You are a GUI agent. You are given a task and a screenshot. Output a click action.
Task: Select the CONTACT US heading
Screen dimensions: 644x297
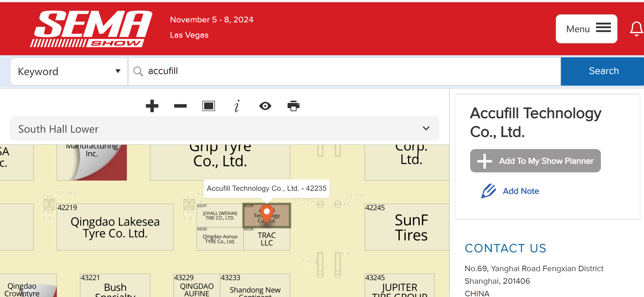coord(505,248)
